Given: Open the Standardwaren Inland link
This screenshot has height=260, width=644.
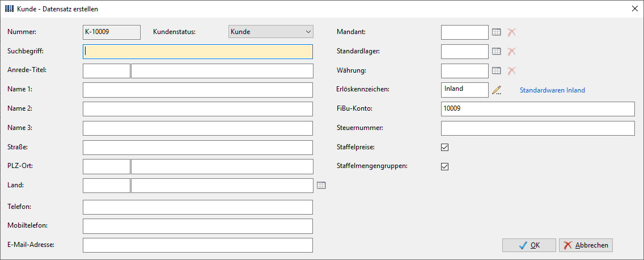Looking at the screenshot, I should (x=552, y=90).
